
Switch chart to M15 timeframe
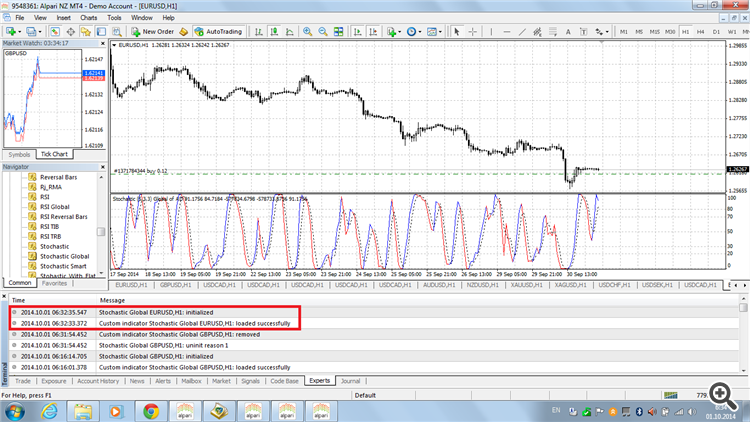click(654, 31)
